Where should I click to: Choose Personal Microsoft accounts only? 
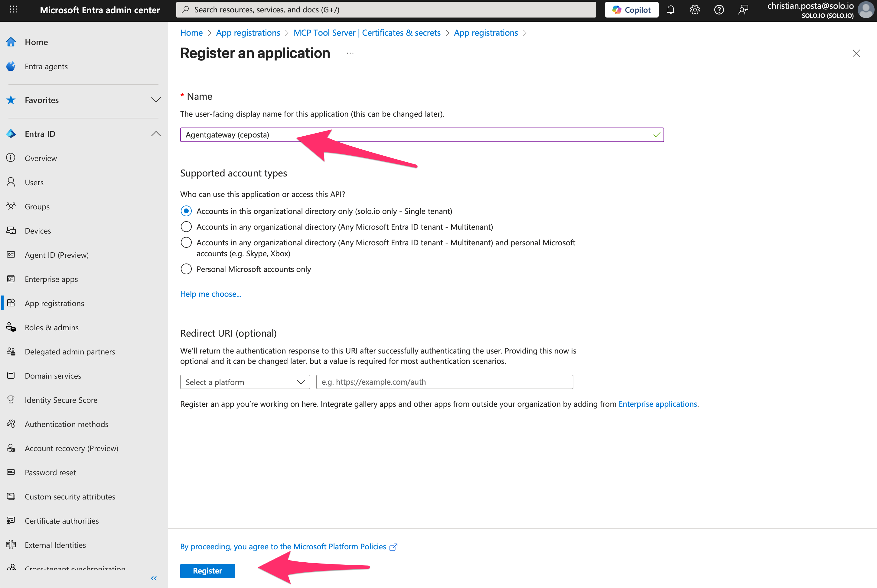pos(186,269)
